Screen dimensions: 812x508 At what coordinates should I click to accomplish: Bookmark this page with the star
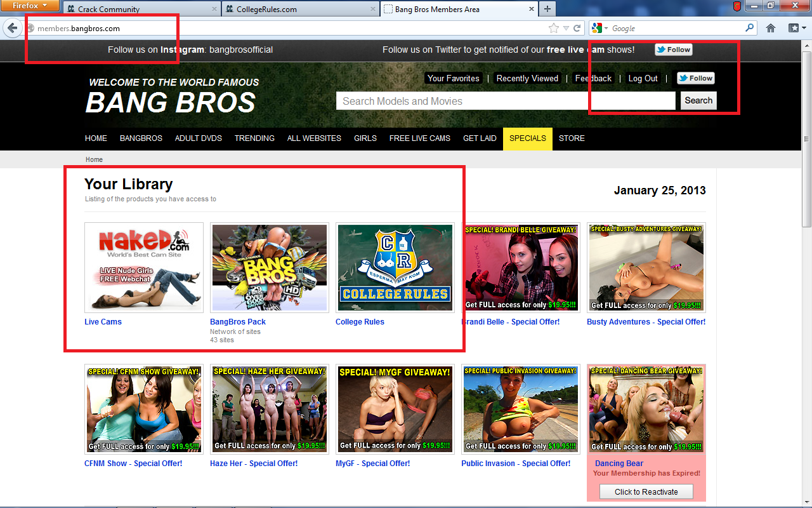[x=554, y=29]
